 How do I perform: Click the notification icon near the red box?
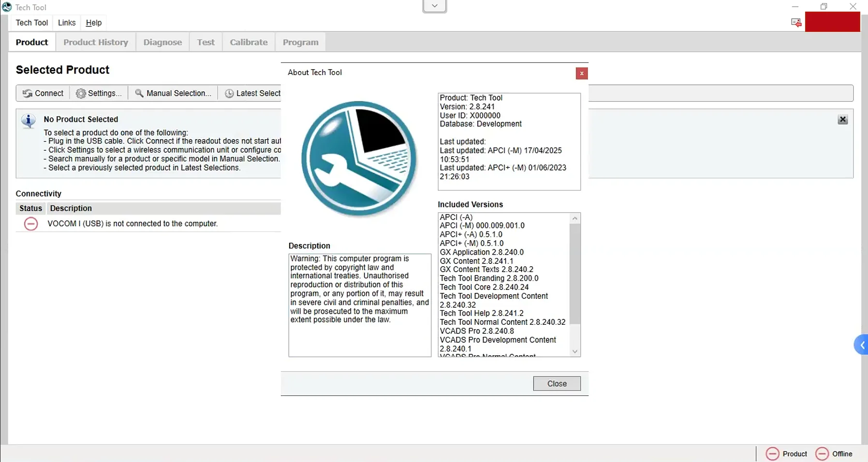796,23
